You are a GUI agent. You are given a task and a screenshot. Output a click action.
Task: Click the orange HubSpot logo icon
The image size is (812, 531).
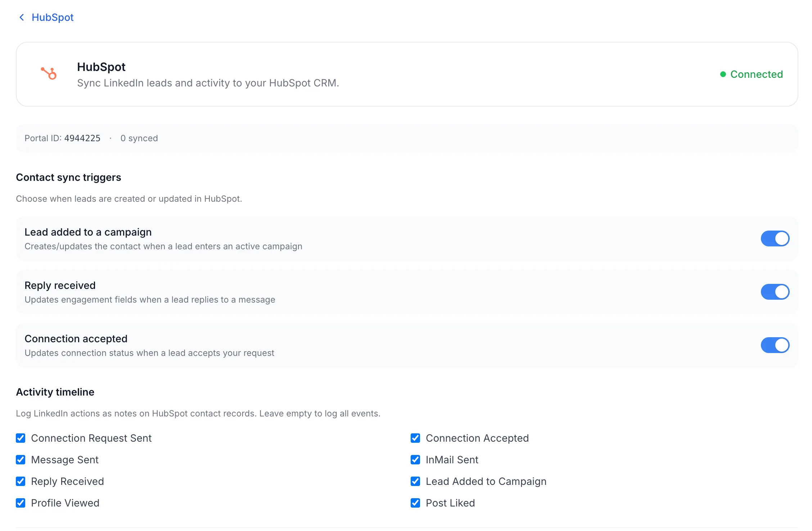pos(49,73)
